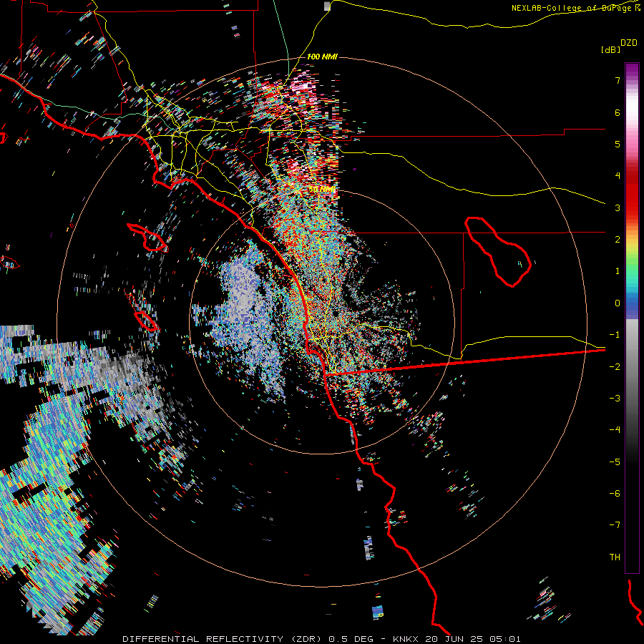Click the 50 NMI range ring label
644x644 pixels.
point(322,190)
